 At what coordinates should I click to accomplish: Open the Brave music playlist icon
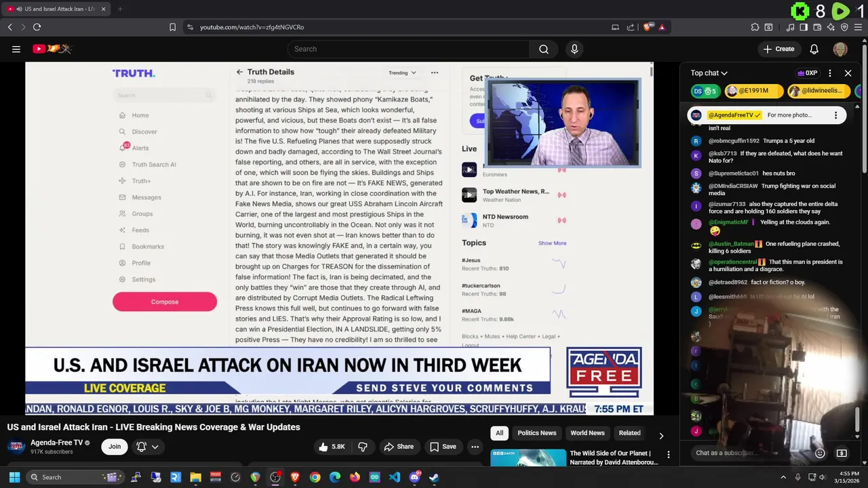click(x=790, y=27)
